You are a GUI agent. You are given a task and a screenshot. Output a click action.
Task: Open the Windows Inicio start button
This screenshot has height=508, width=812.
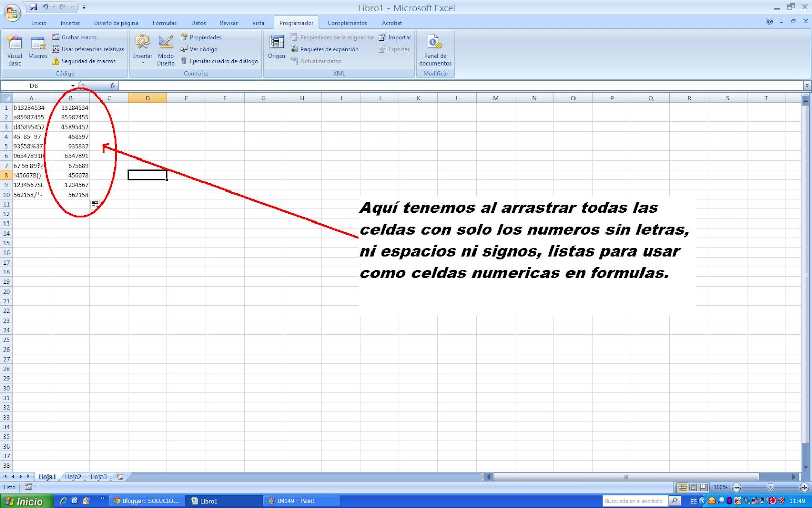26,501
